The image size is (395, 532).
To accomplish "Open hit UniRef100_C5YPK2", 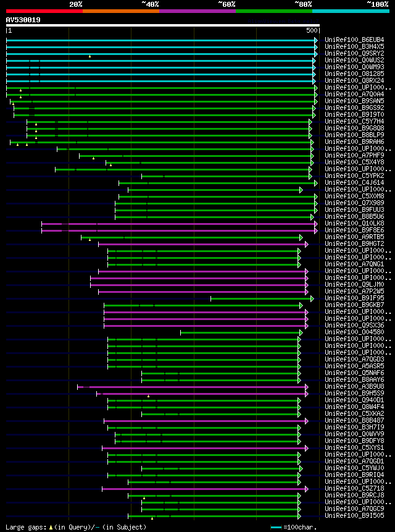I will (354, 175).
